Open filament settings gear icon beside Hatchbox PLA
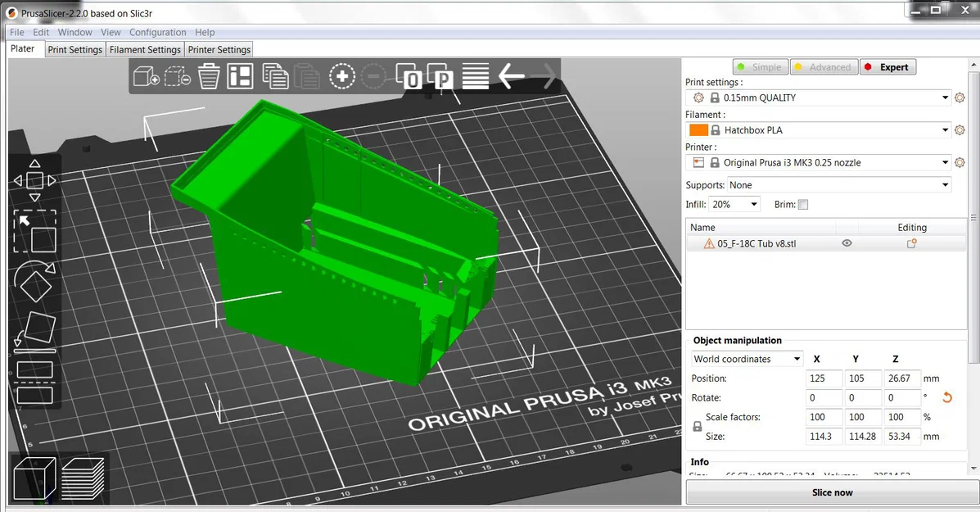The height and width of the screenshot is (512, 980). [960, 130]
